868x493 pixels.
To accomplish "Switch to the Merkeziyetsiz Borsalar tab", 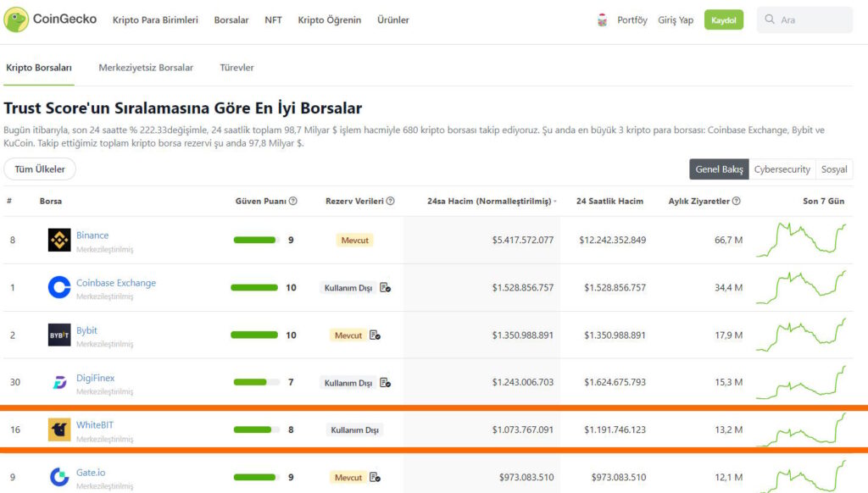I will pos(146,68).
